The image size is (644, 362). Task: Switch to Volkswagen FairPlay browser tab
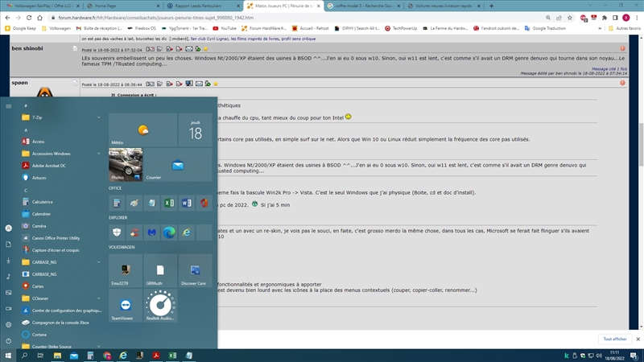click(x=43, y=6)
